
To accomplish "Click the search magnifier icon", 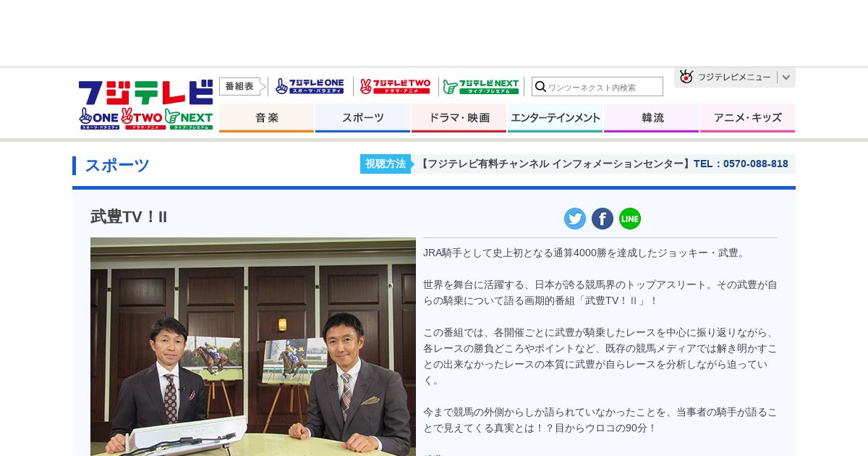I will (540, 87).
